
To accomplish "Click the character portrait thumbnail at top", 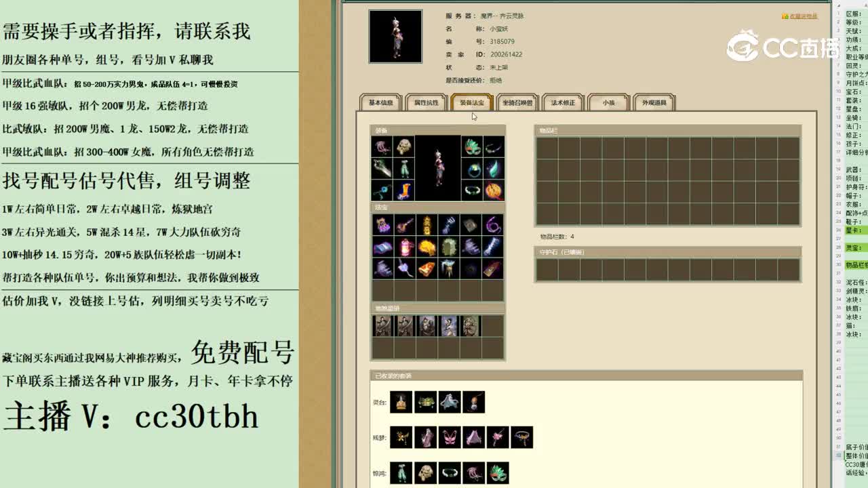I will pyautogui.click(x=395, y=37).
